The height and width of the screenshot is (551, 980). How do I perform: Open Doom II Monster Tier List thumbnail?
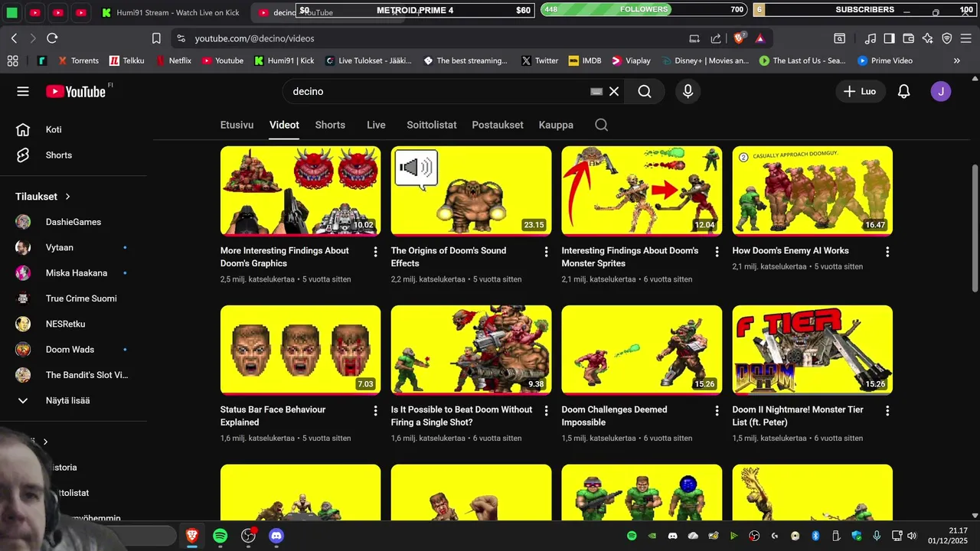point(812,350)
